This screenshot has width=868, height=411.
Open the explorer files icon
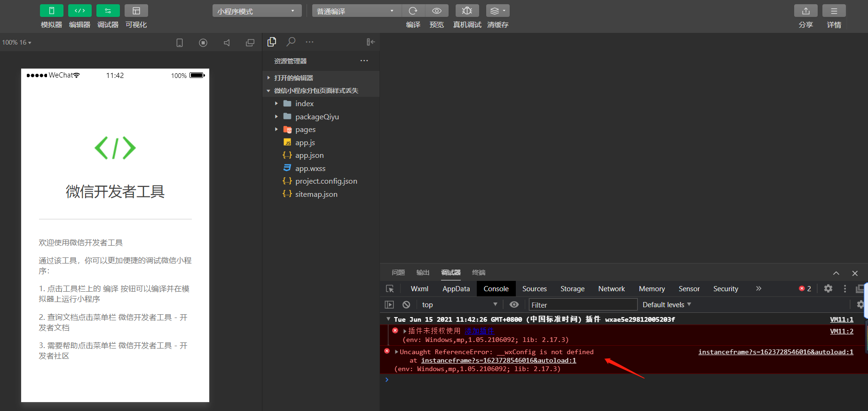[x=272, y=42]
